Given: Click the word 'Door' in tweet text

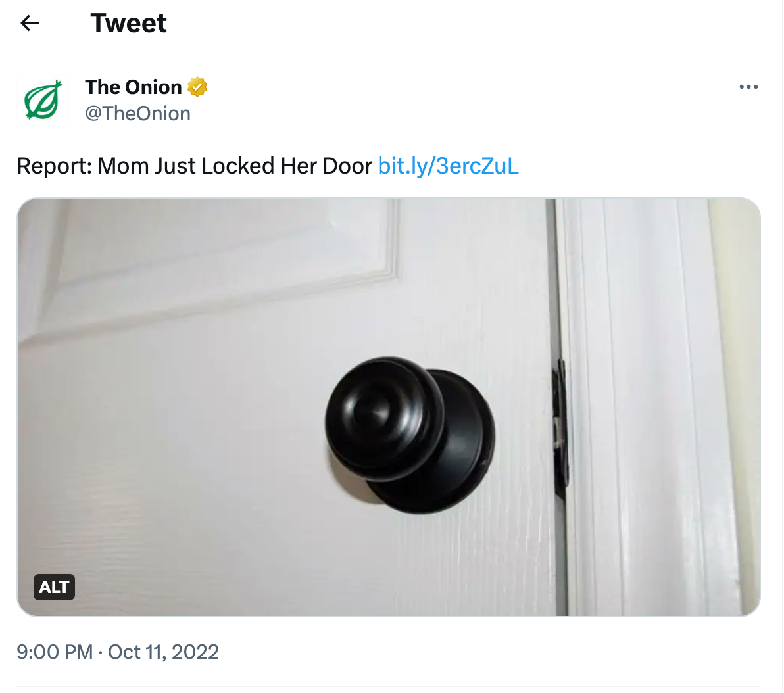Looking at the screenshot, I should pos(347,166).
